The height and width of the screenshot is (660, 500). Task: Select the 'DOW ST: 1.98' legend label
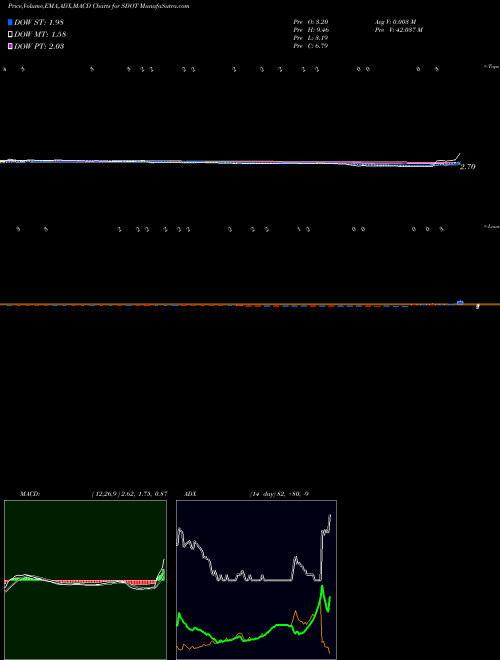pos(39,22)
